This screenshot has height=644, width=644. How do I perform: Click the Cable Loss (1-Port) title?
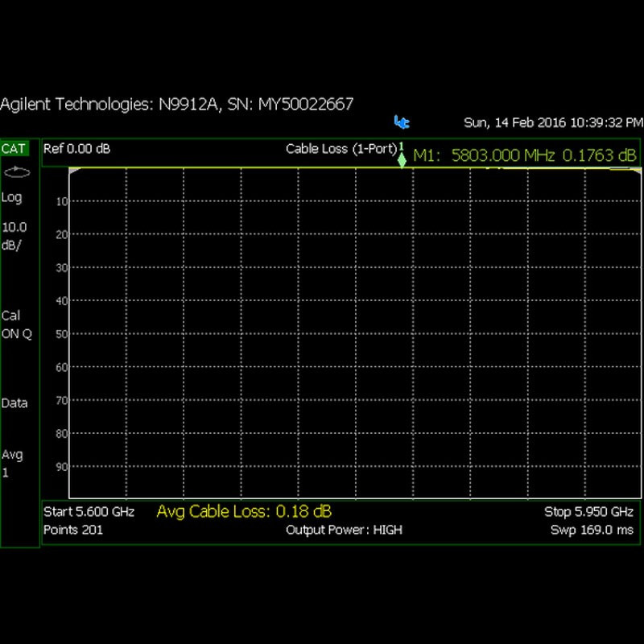click(341, 149)
